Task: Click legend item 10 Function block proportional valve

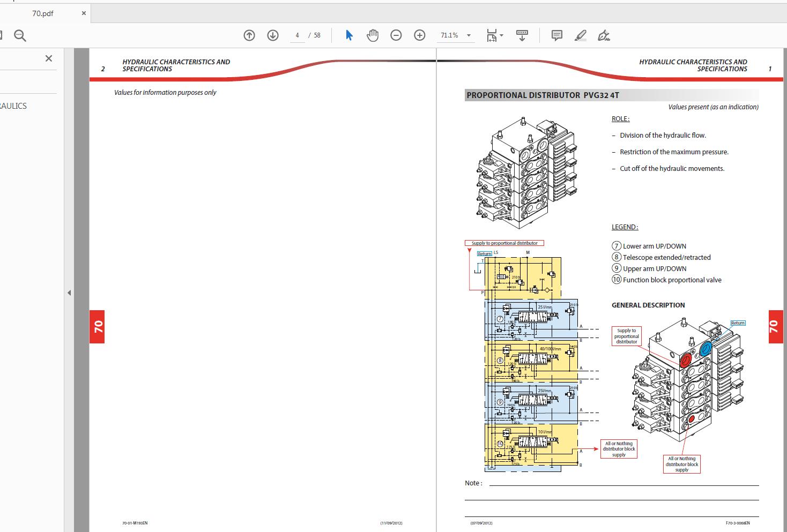Action: pos(667,280)
